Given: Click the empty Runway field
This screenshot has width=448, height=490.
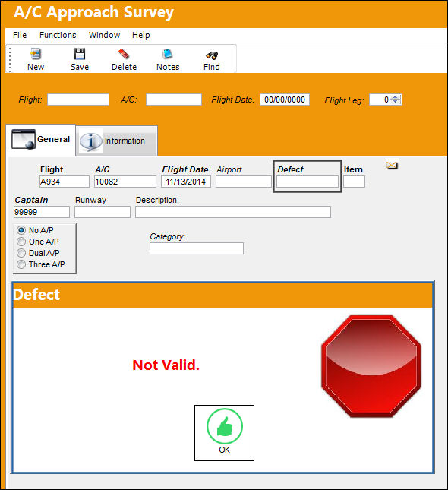Looking at the screenshot, I should [103, 212].
